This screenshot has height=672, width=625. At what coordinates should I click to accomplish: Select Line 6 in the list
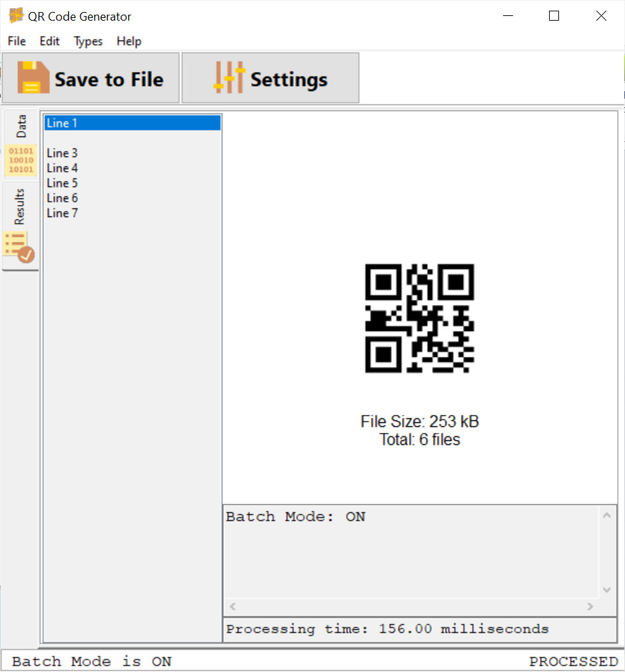133,198
